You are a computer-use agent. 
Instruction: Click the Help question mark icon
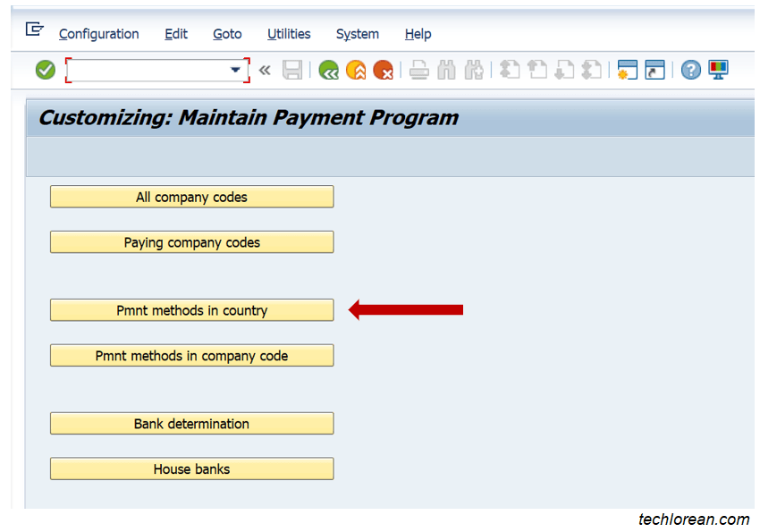[x=690, y=70]
